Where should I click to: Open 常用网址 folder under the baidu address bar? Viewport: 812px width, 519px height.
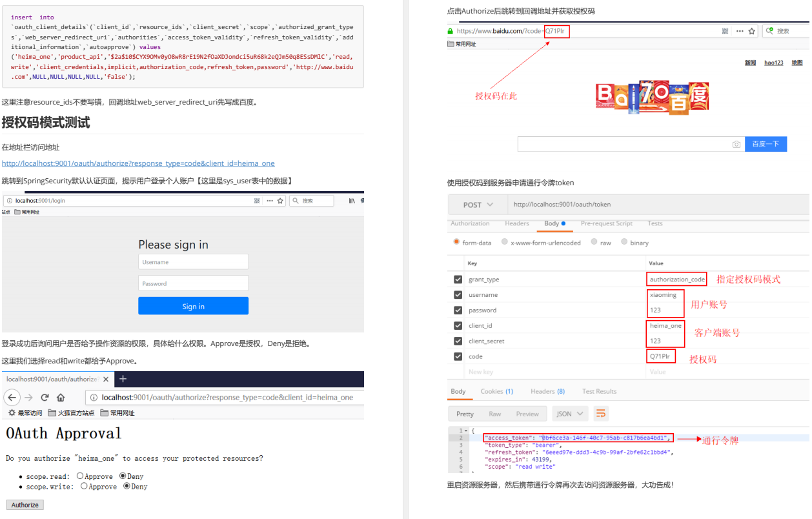click(462, 44)
